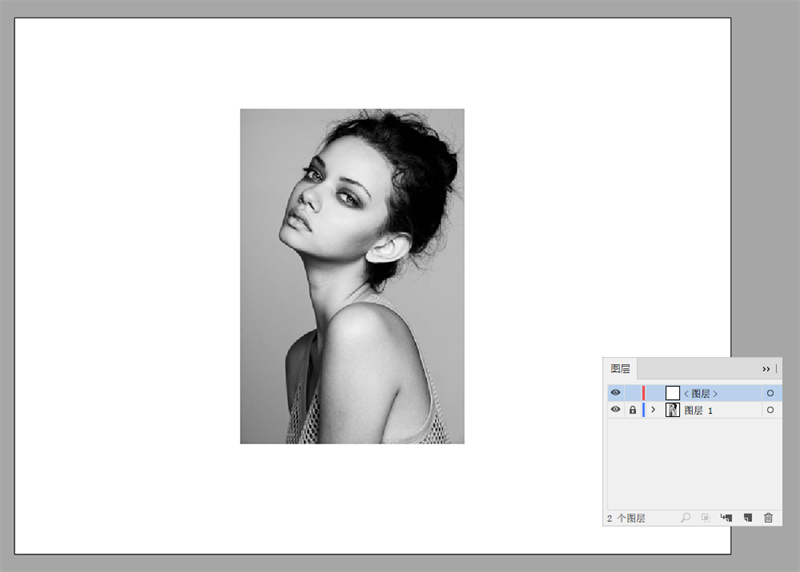
Task: Hide the <图层> top layer via eye icon
Action: (615, 393)
